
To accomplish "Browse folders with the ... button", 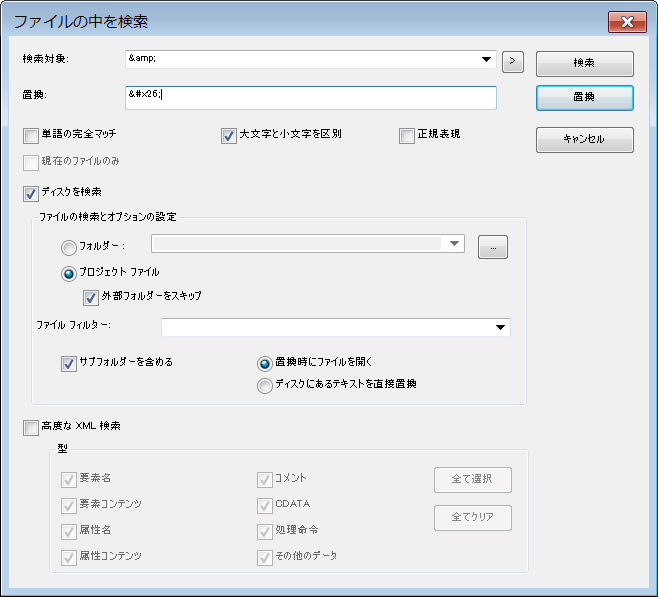I will click(x=493, y=247).
